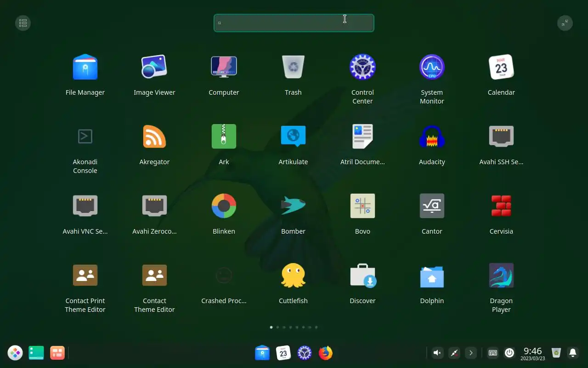This screenshot has width=588, height=368.
Task: Expand the system tray arrow
Action: pyautogui.click(x=471, y=353)
